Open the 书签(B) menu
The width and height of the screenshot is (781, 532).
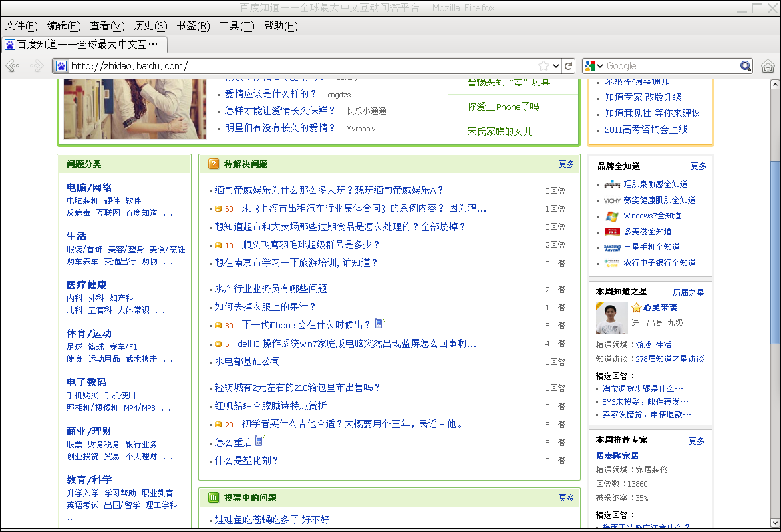pyautogui.click(x=193, y=26)
